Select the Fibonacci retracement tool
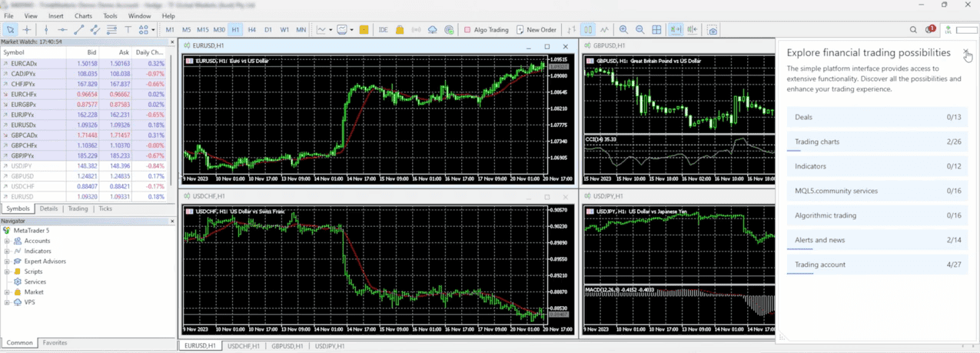980x353 pixels. [111, 30]
